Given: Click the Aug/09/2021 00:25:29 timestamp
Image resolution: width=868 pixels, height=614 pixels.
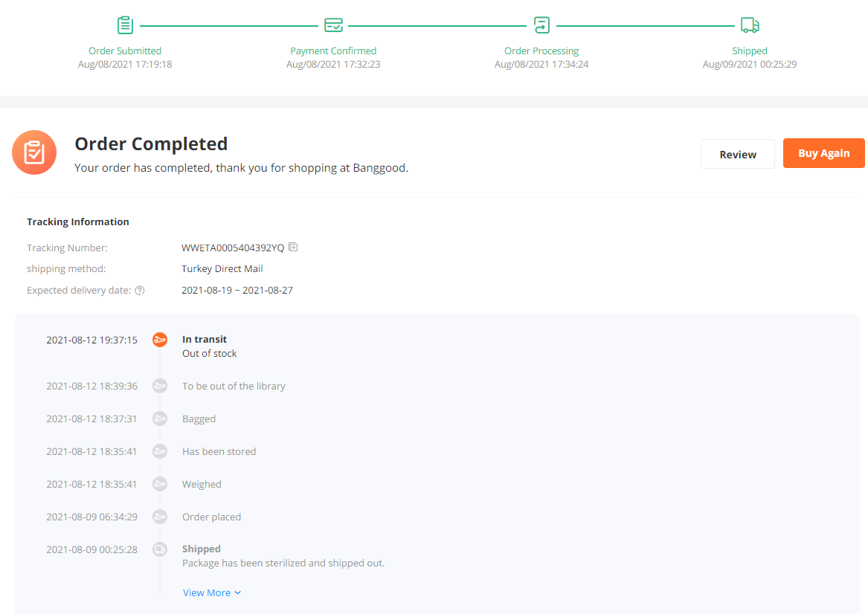Looking at the screenshot, I should point(750,64).
